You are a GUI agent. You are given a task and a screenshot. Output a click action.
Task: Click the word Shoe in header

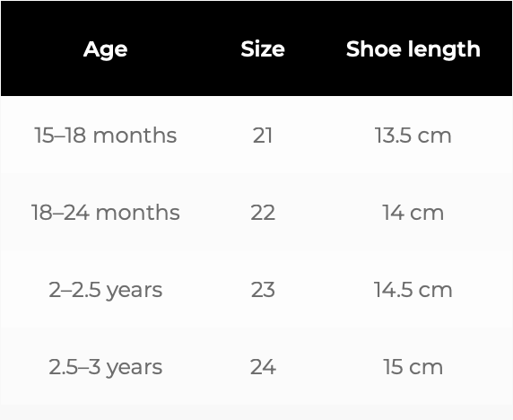(374, 49)
